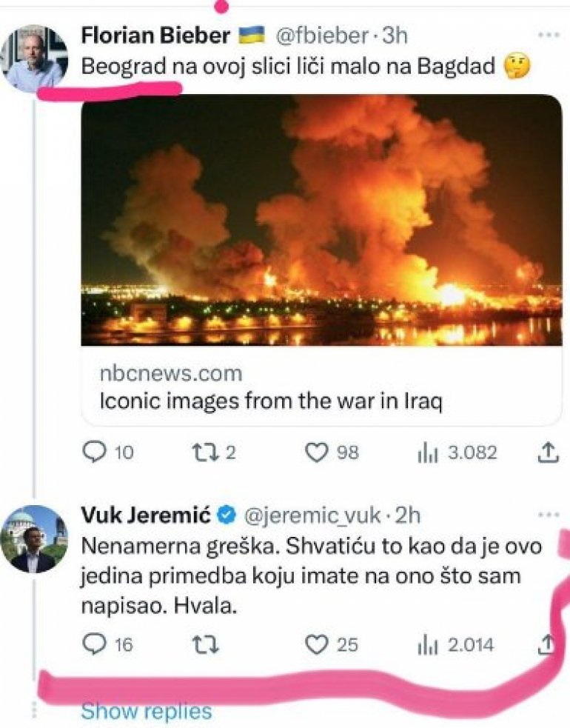Share Vuk Jeremić's reply

click(546, 645)
